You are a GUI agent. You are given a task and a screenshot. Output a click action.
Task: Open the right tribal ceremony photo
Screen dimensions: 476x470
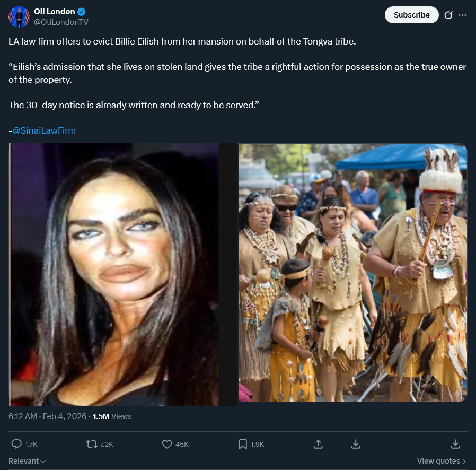(352, 273)
